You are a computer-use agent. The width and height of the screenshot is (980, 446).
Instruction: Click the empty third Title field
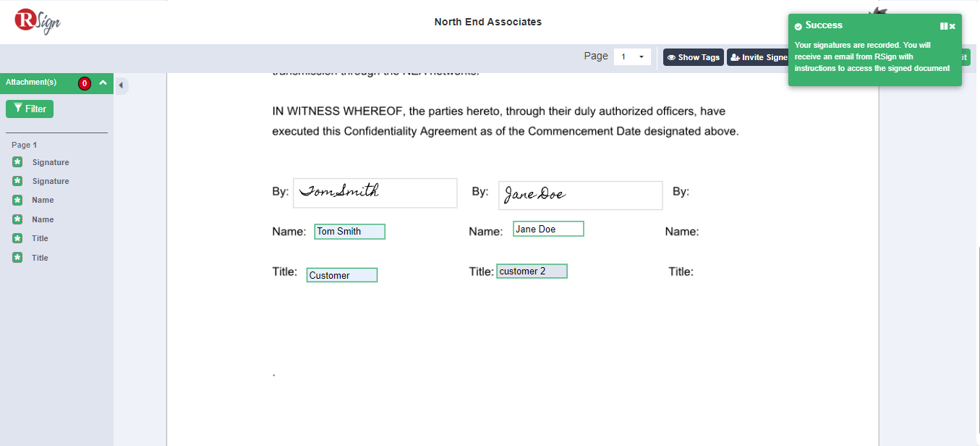click(730, 272)
